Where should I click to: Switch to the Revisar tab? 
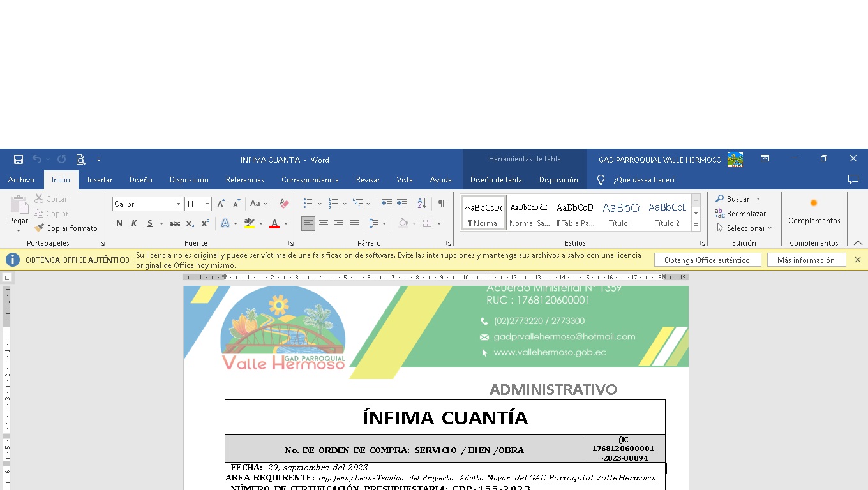pyautogui.click(x=368, y=180)
